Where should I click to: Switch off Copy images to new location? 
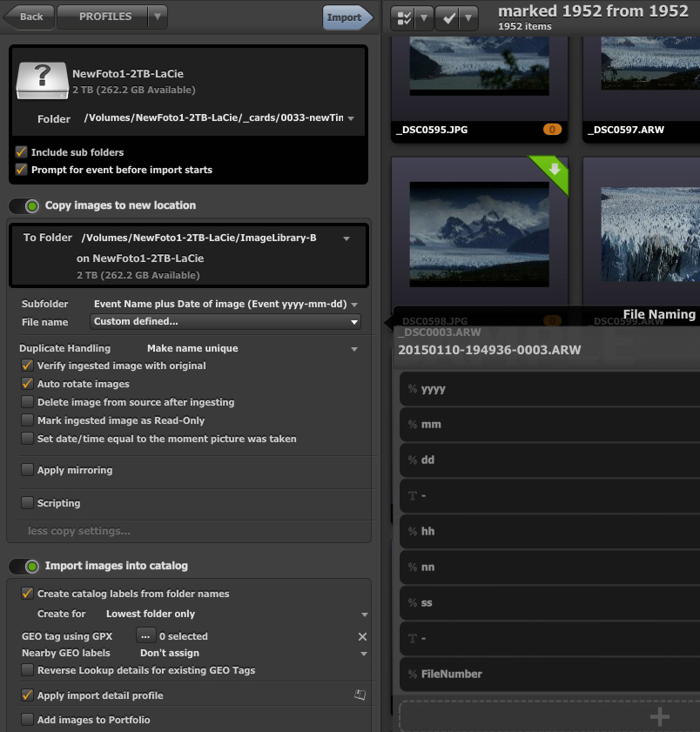point(24,206)
